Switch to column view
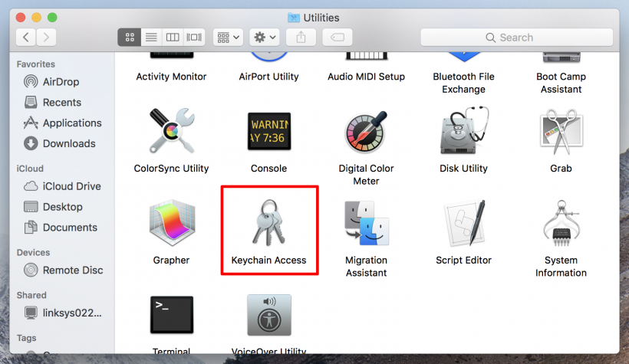This screenshot has width=629, height=364. pos(173,38)
